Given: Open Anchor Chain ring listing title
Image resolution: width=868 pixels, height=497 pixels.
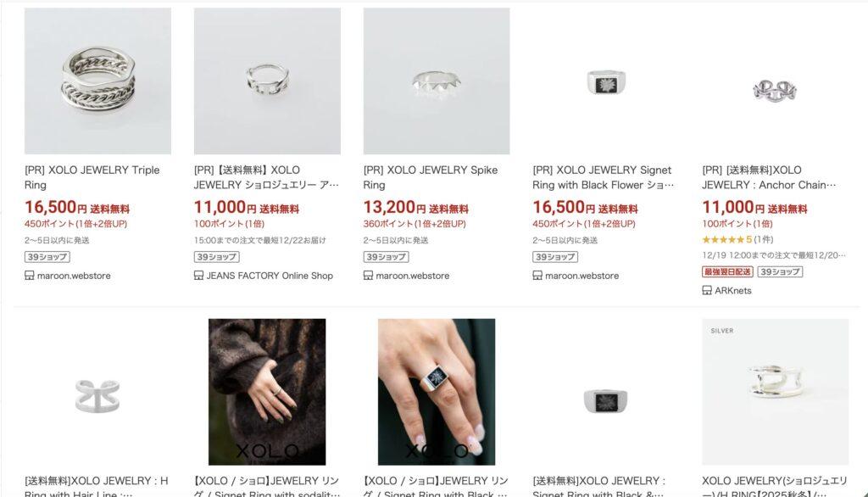Looking at the screenshot, I should tap(769, 177).
